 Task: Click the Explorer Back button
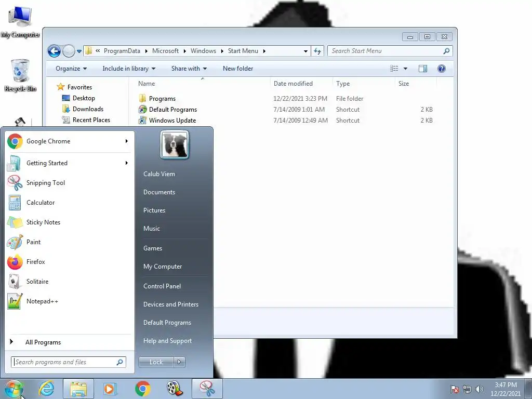(54, 51)
